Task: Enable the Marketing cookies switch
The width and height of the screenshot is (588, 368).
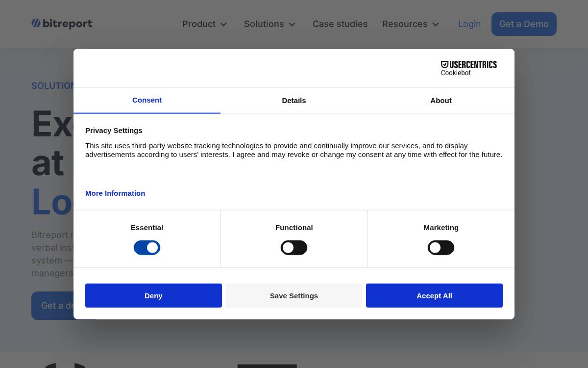Action: click(441, 248)
